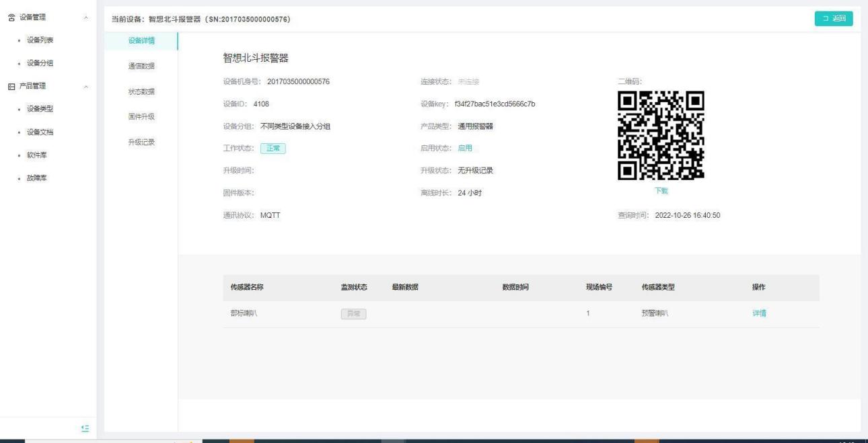Open 故障库 in sidebar
Viewport: 868px width, 443px height.
click(x=37, y=178)
